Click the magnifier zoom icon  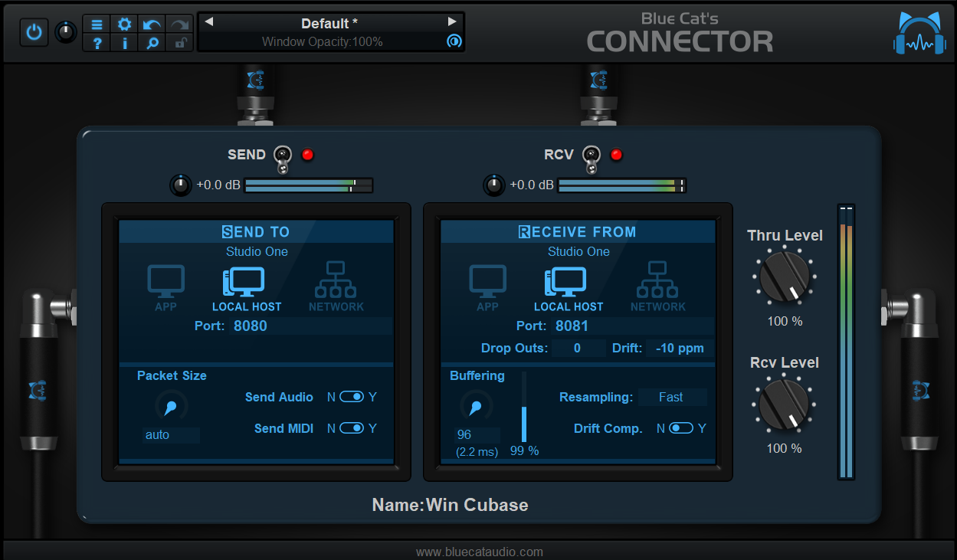(x=152, y=44)
